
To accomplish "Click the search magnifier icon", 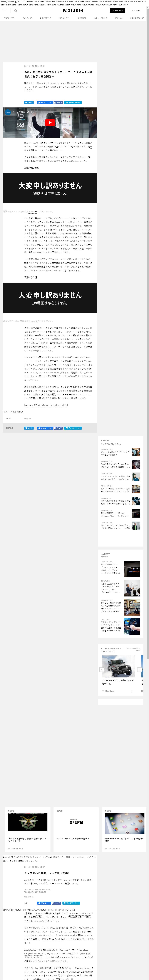I will [16, 11].
